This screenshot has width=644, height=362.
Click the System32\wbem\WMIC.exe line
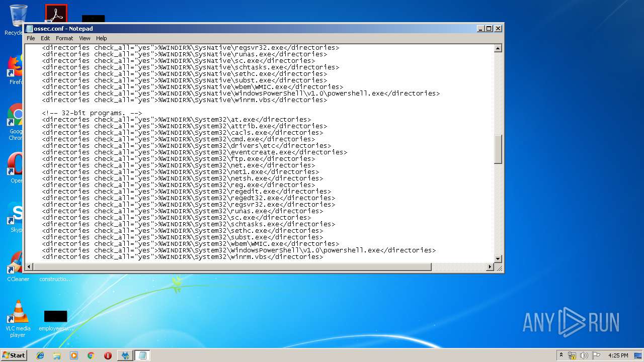(x=191, y=244)
